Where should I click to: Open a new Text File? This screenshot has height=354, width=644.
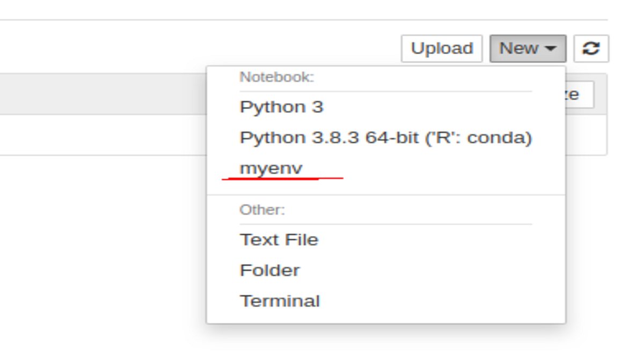pyautogui.click(x=280, y=240)
